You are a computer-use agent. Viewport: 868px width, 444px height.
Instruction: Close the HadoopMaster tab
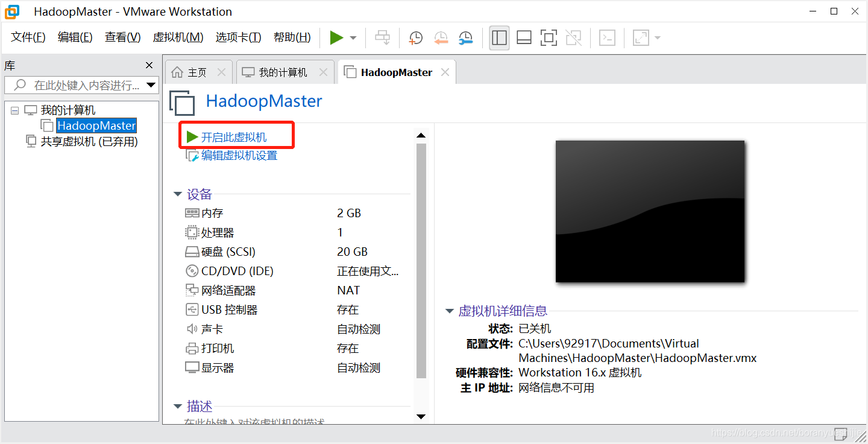445,72
